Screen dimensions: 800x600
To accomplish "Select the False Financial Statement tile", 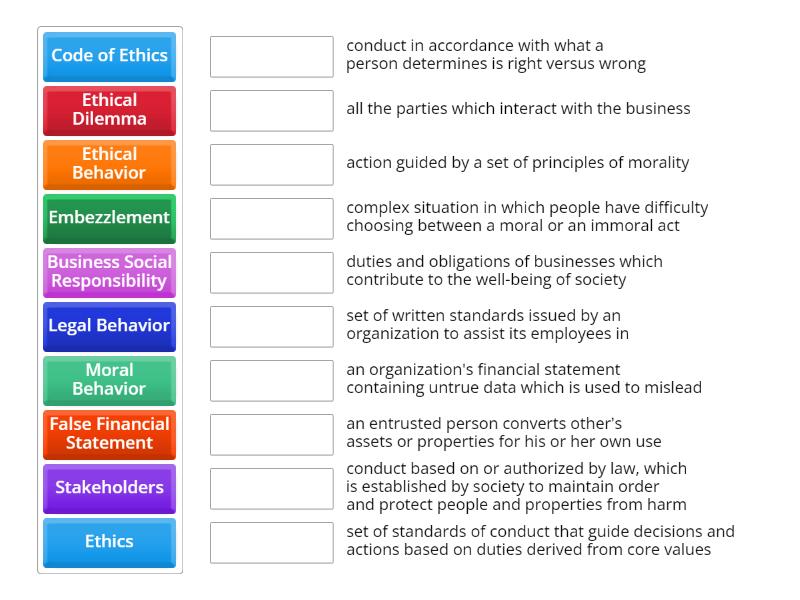I will tap(109, 434).
